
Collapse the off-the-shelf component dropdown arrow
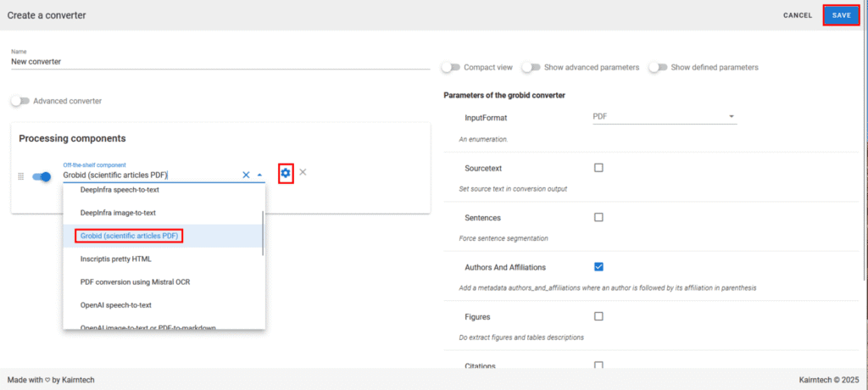tap(259, 175)
